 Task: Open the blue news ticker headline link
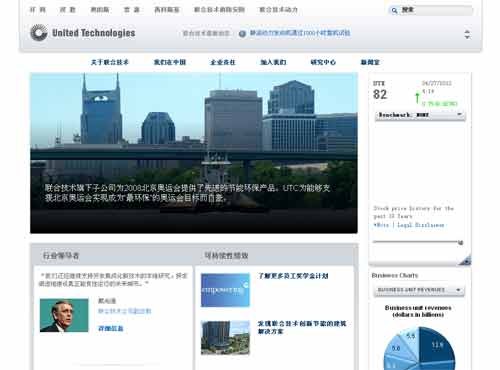[300, 33]
